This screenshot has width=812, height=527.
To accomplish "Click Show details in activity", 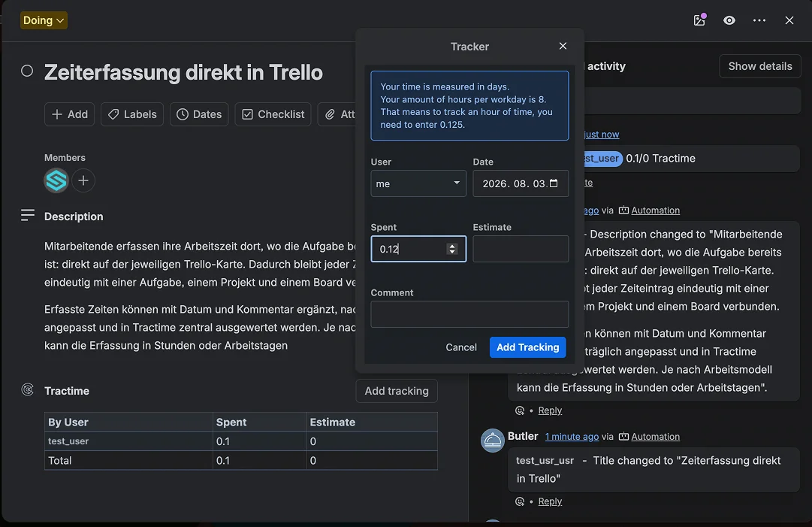I will click(759, 66).
